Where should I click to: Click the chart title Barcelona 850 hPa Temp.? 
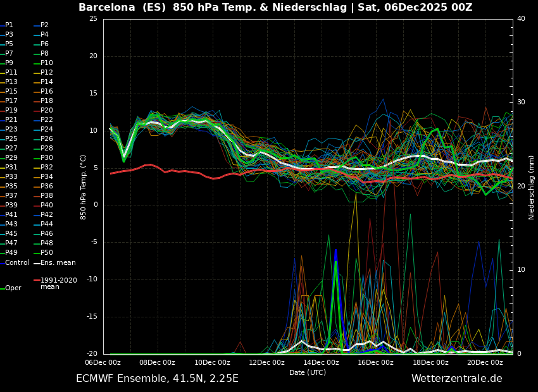click(275, 8)
